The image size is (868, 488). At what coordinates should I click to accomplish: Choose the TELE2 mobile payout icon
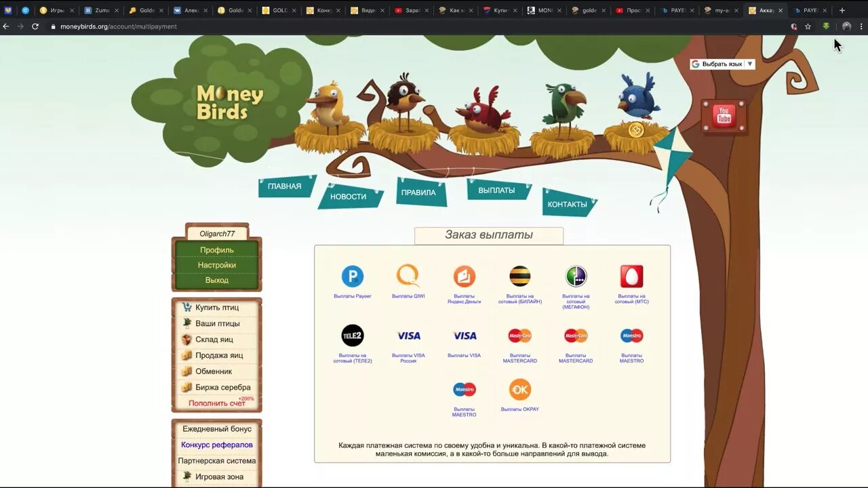tap(353, 335)
